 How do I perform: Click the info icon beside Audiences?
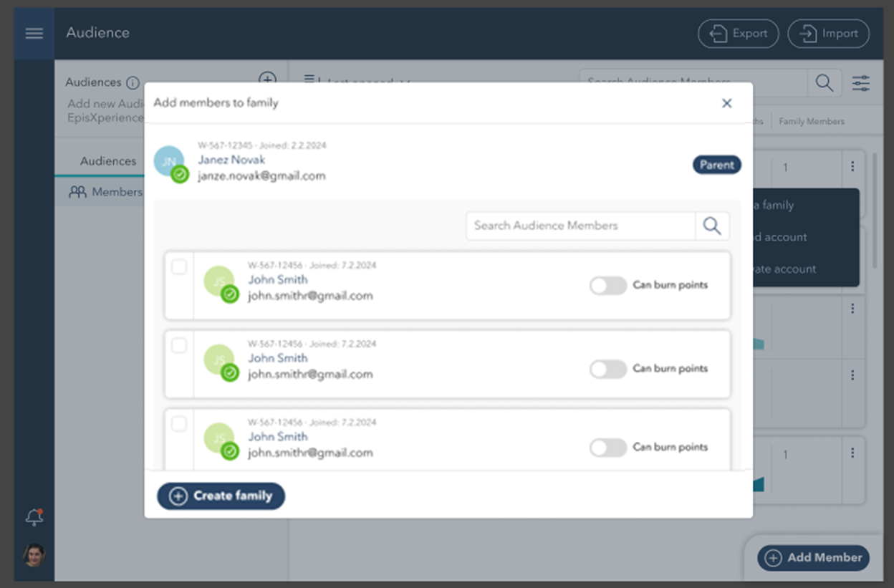point(133,82)
